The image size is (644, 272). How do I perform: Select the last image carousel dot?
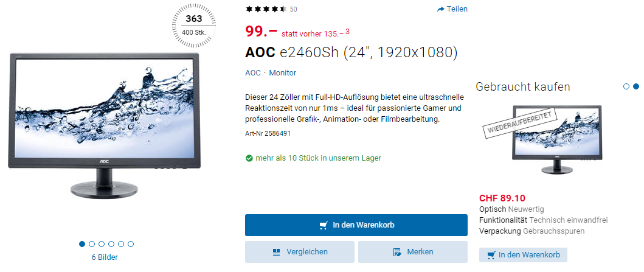(131, 244)
